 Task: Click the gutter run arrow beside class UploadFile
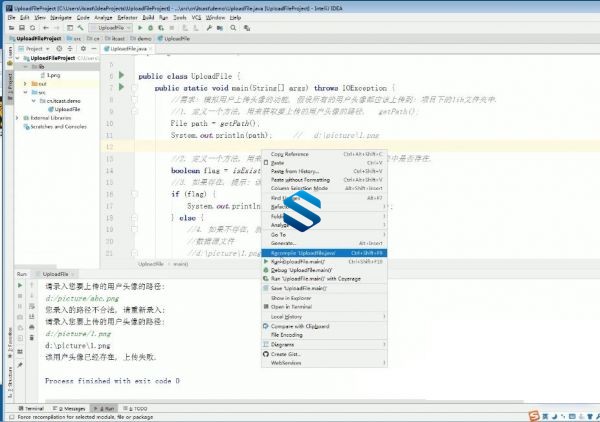121,75
